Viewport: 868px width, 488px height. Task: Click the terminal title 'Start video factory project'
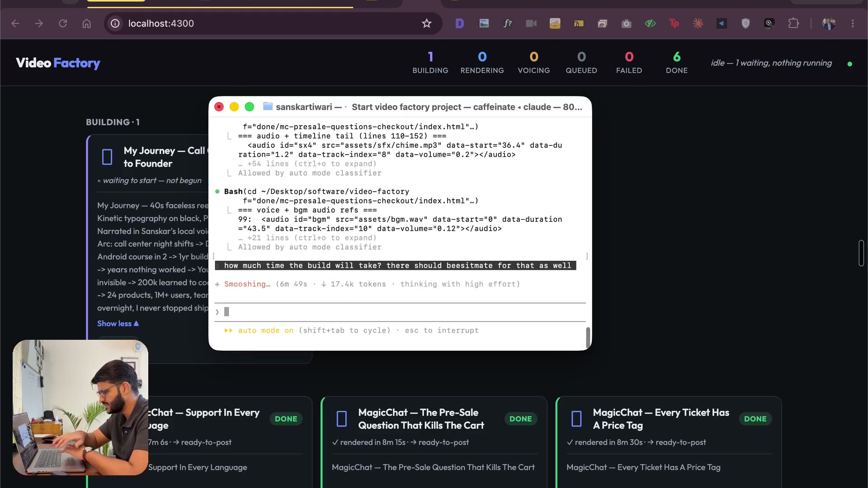tap(406, 107)
